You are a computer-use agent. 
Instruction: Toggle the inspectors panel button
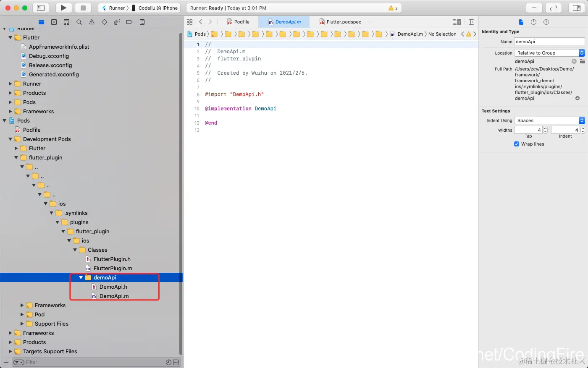[x=577, y=8]
